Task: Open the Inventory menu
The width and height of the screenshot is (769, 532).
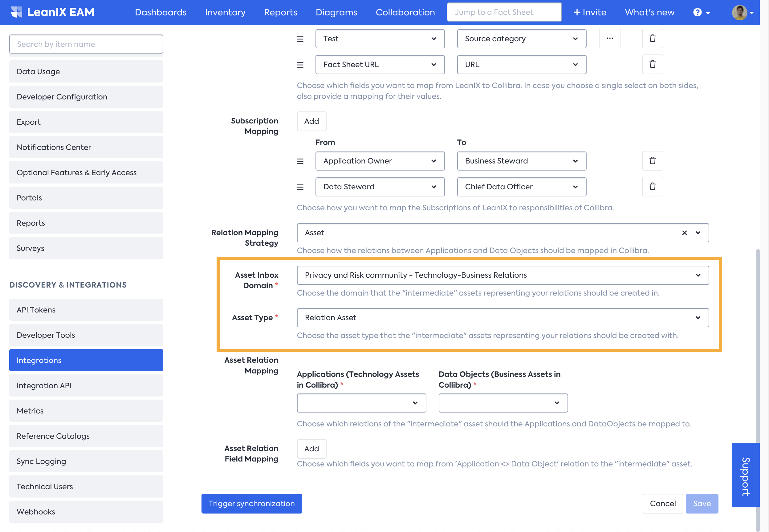Action: 225,12
